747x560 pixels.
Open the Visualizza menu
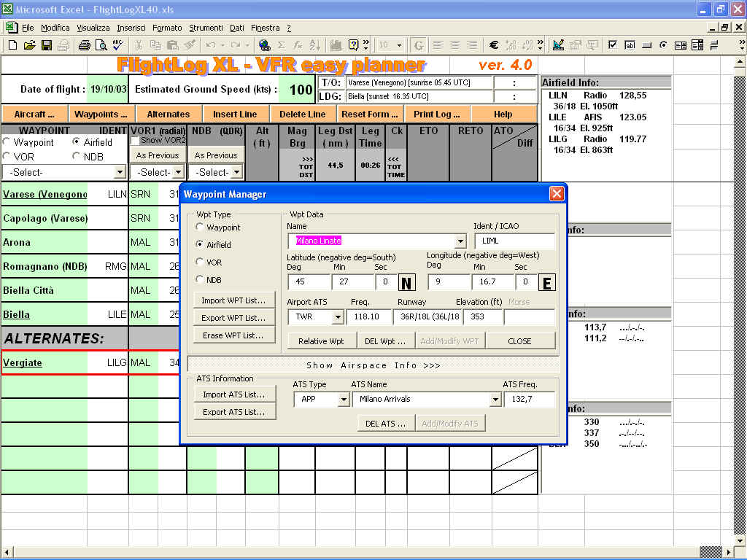93,28
